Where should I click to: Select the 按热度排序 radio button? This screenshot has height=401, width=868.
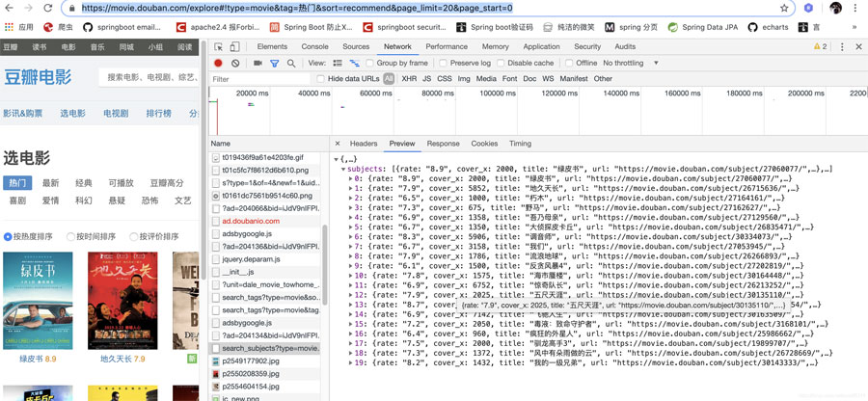click(x=8, y=237)
